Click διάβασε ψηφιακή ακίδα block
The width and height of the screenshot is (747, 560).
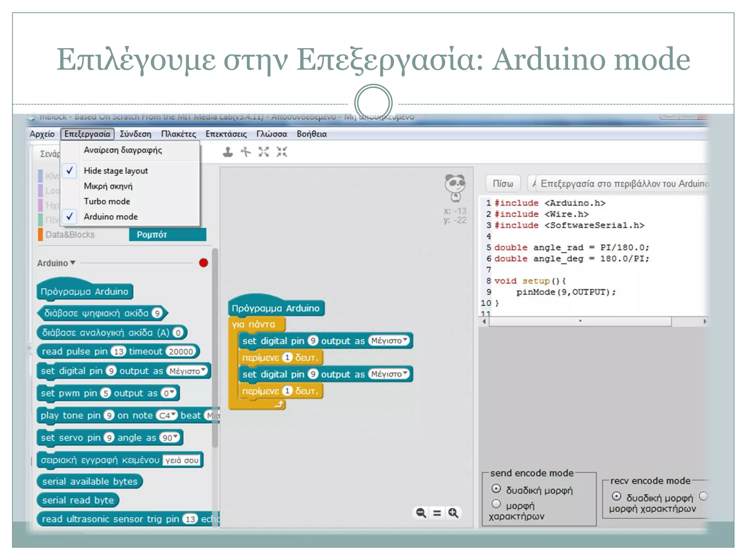[x=102, y=313]
